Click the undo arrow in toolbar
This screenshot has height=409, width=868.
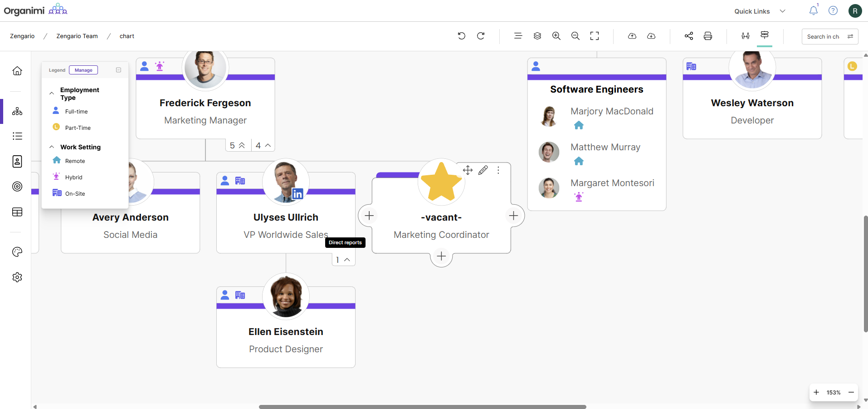click(x=461, y=36)
